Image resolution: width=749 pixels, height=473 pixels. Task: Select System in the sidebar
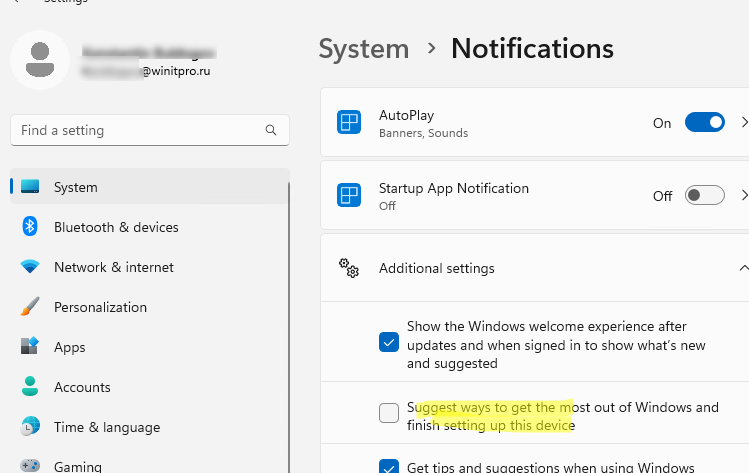pos(150,187)
